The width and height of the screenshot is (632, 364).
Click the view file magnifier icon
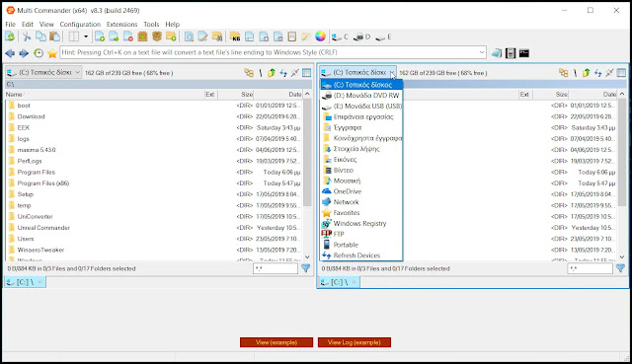coord(189,36)
